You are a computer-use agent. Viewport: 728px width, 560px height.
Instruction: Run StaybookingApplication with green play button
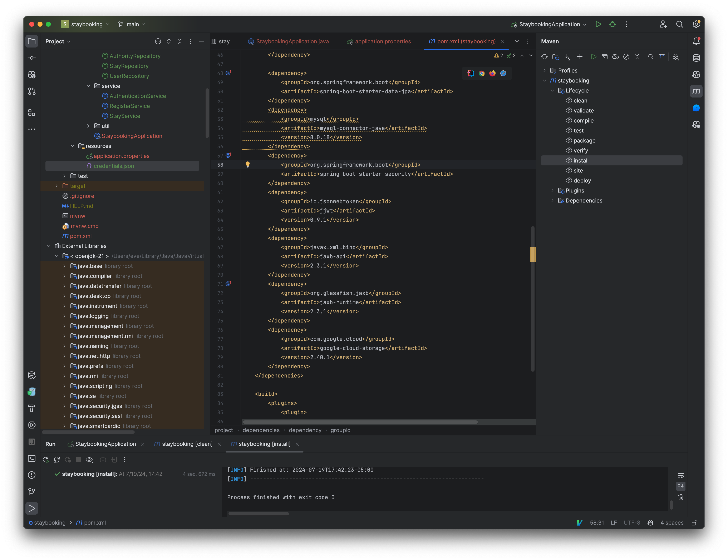(598, 24)
